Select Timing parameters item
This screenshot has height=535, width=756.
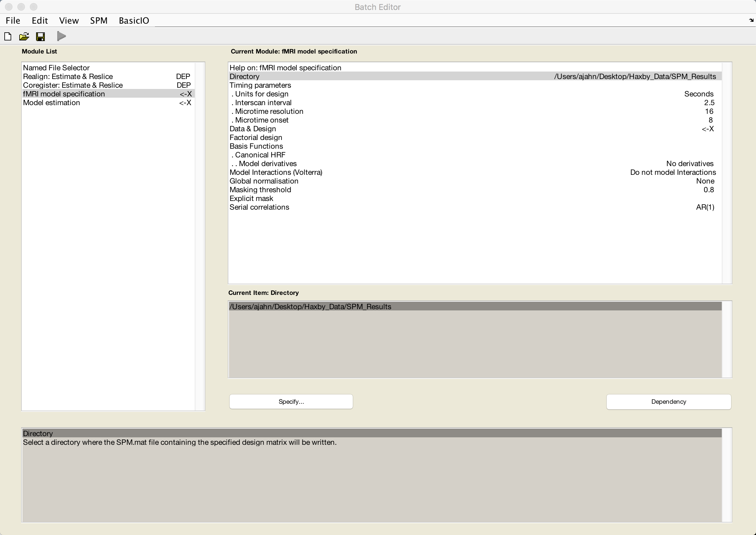475,85
